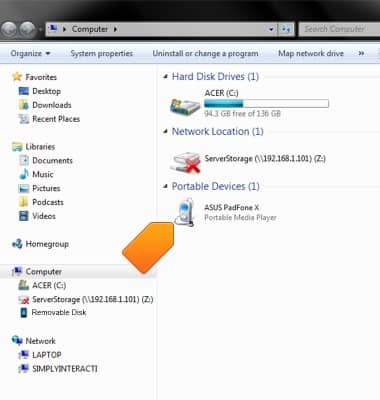Collapse the Network Location group

click(x=165, y=131)
